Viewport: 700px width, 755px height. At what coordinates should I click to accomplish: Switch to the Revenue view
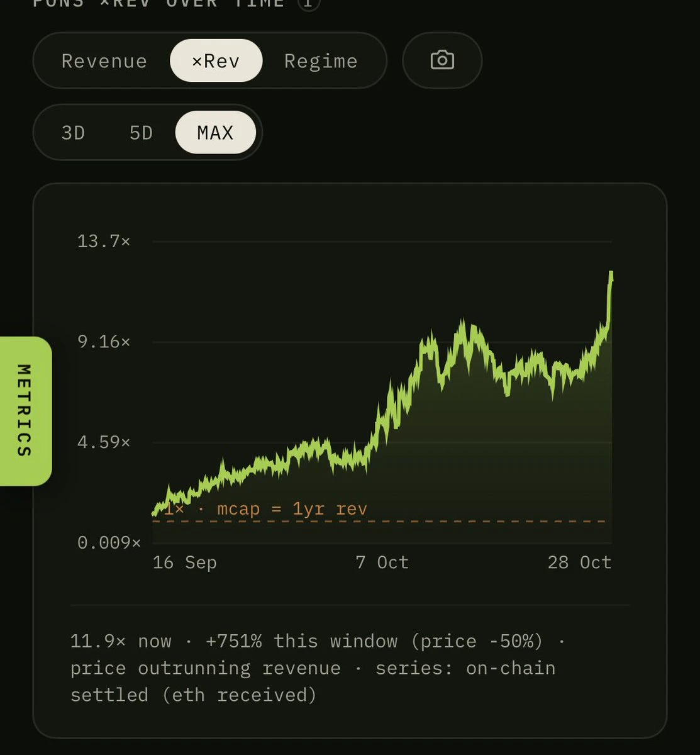tap(104, 61)
